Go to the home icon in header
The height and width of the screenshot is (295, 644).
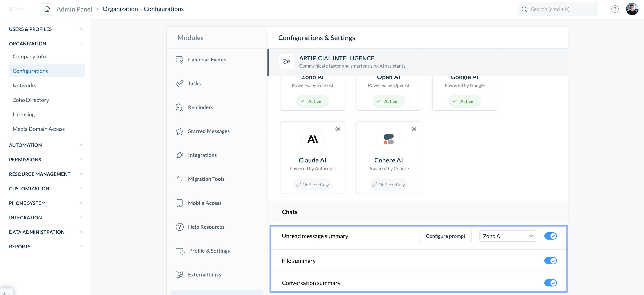46,9
